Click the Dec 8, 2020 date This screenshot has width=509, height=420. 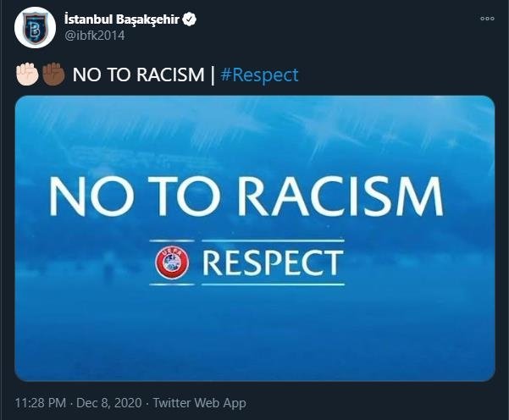pos(109,403)
